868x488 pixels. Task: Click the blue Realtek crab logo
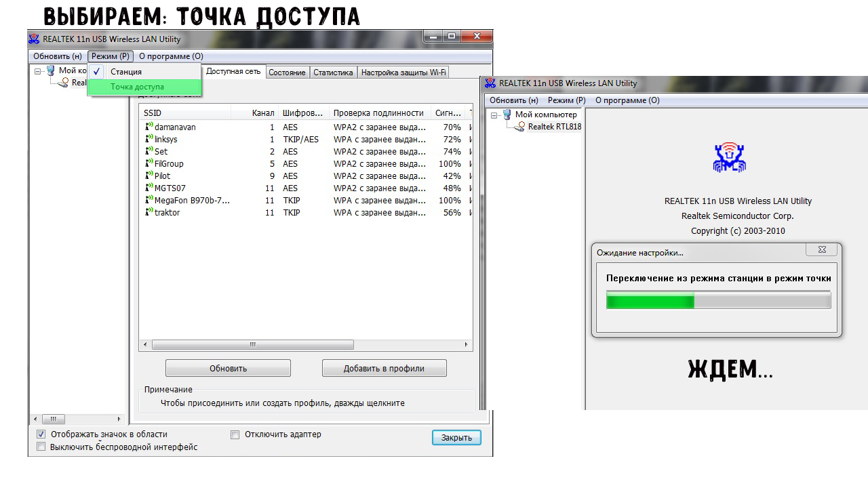(729, 157)
